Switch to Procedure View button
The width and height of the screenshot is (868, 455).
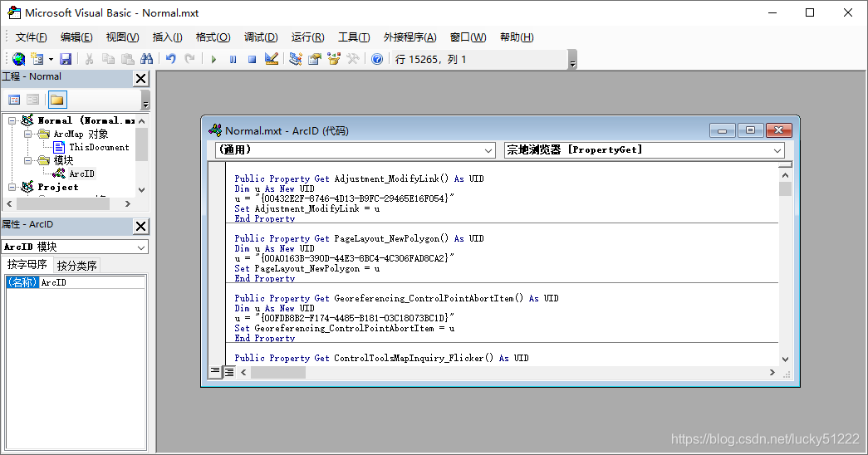pyautogui.click(x=215, y=372)
